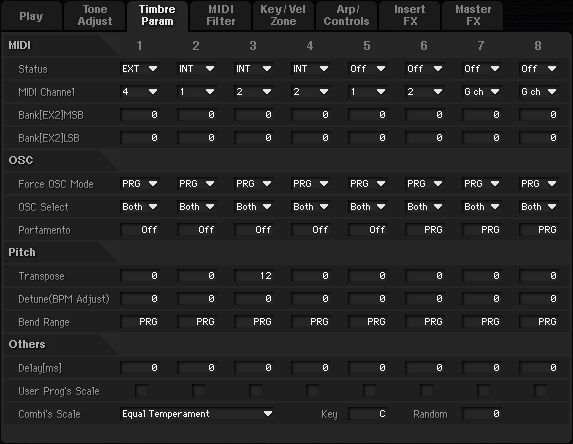
Task: Open Force OSC Mode dropdown for timbre 4
Action: 310,183
